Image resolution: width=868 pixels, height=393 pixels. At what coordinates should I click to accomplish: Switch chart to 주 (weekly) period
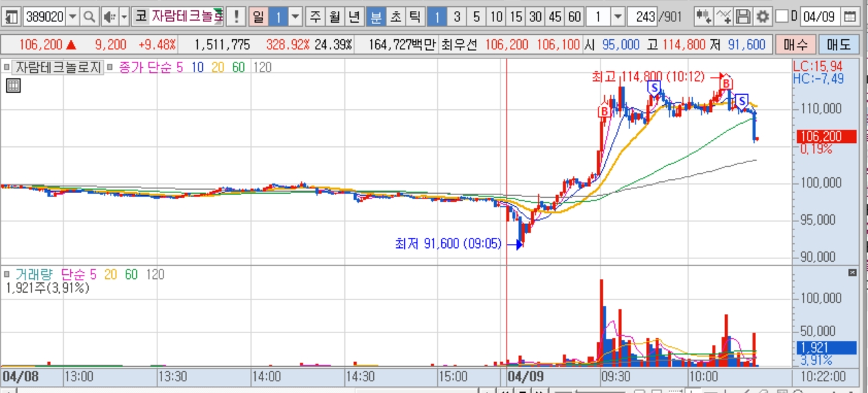315,16
